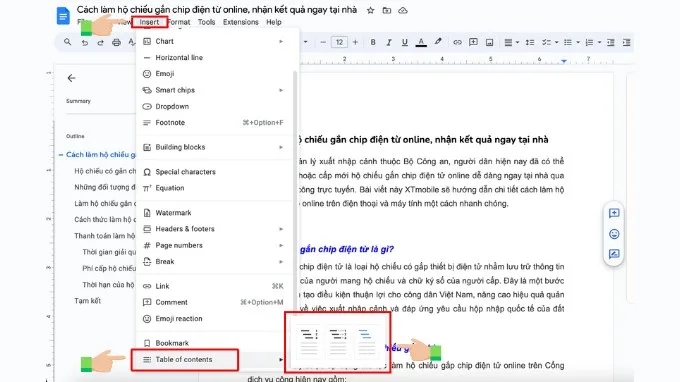Viewport: 680px width, 382px height.
Task: Close the outline panel with back arrow
Action: 72,78
